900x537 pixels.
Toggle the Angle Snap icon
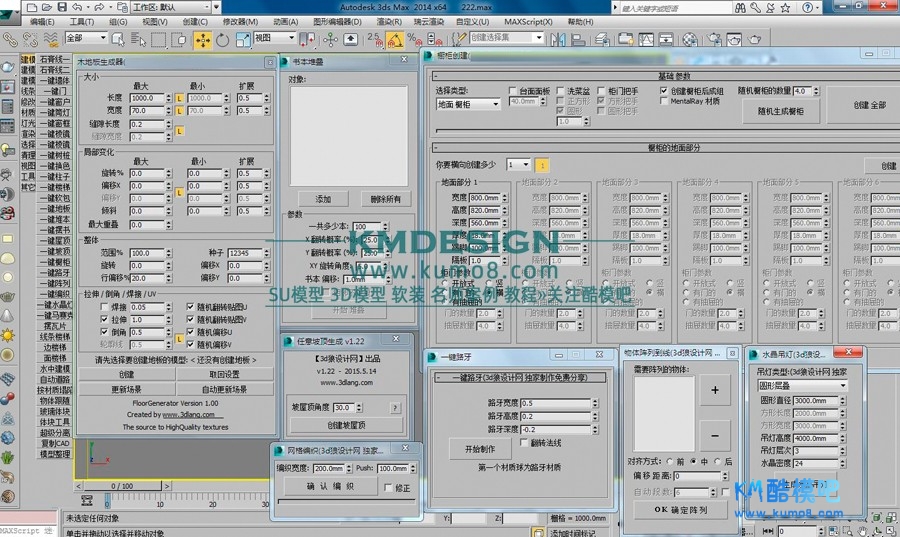pyautogui.click(x=394, y=40)
